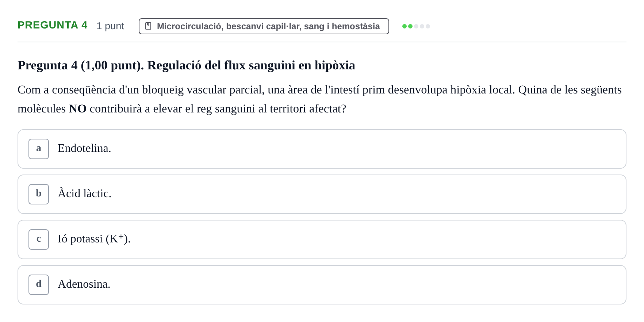Click the first green difficulty dot
The width and height of the screenshot is (644, 322).
click(405, 26)
